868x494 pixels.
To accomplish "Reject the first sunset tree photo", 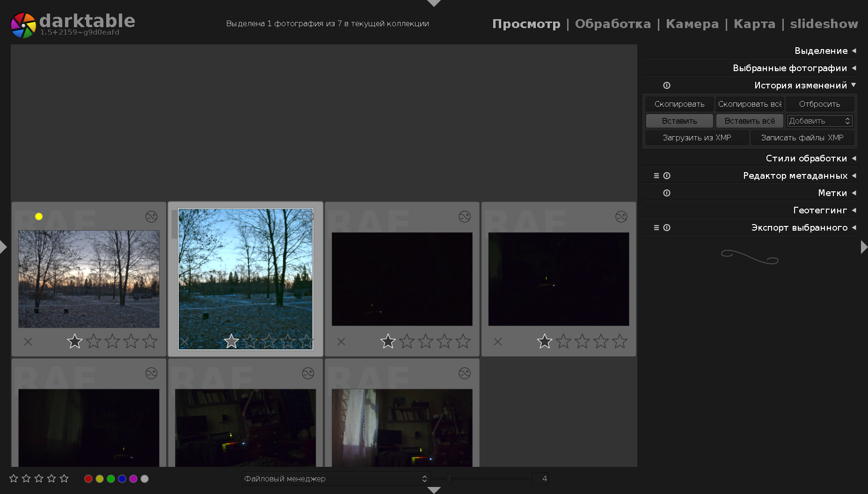I will tap(28, 341).
